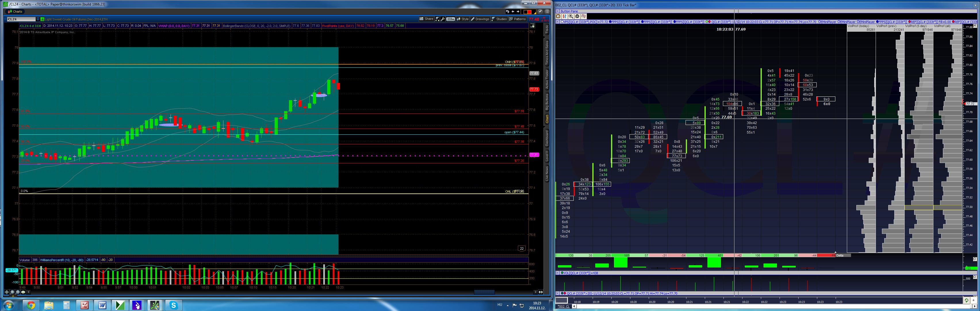The image size is (980, 311).
Task: Open the Style menu in chart toolbar
Action: [x=463, y=19]
